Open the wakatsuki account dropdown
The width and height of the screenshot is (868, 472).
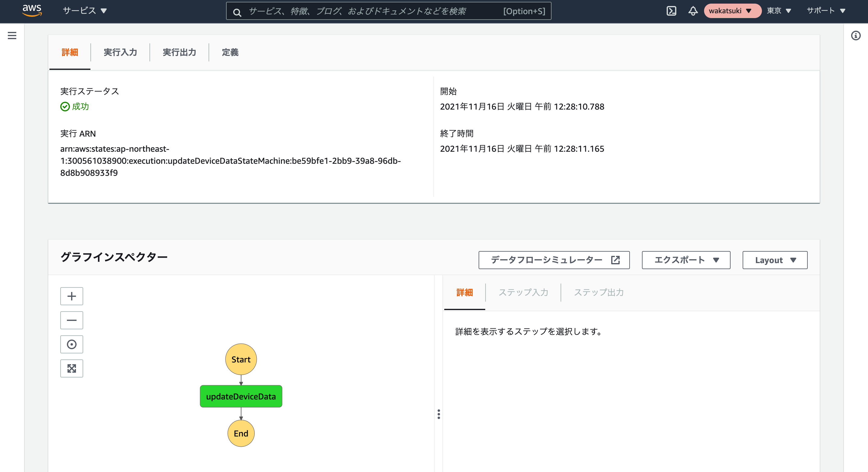pyautogui.click(x=732, y=11)
